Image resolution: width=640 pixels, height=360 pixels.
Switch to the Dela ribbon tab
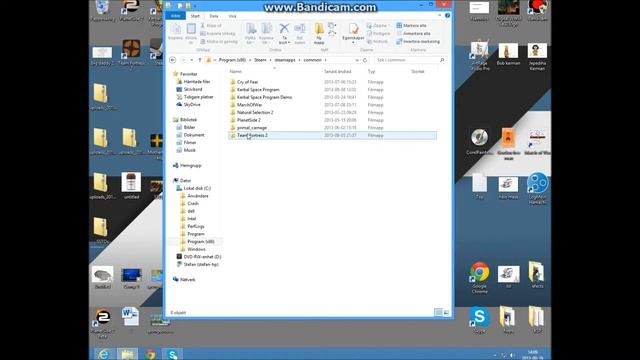coord(213,16)
